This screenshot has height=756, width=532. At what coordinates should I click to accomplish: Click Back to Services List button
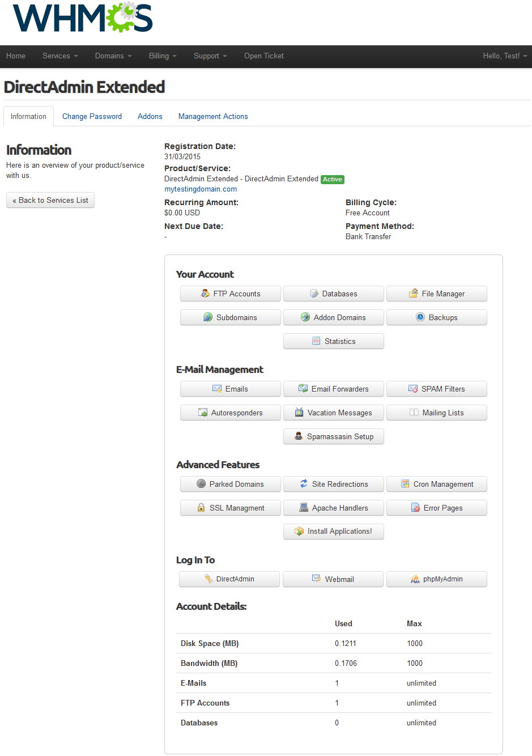(x=50, y=200)
